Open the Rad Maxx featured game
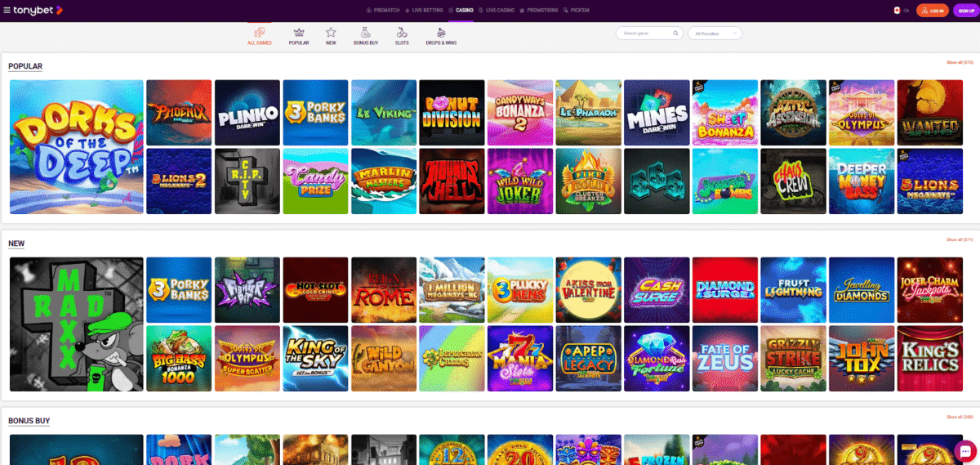 (x=77, y=324)
